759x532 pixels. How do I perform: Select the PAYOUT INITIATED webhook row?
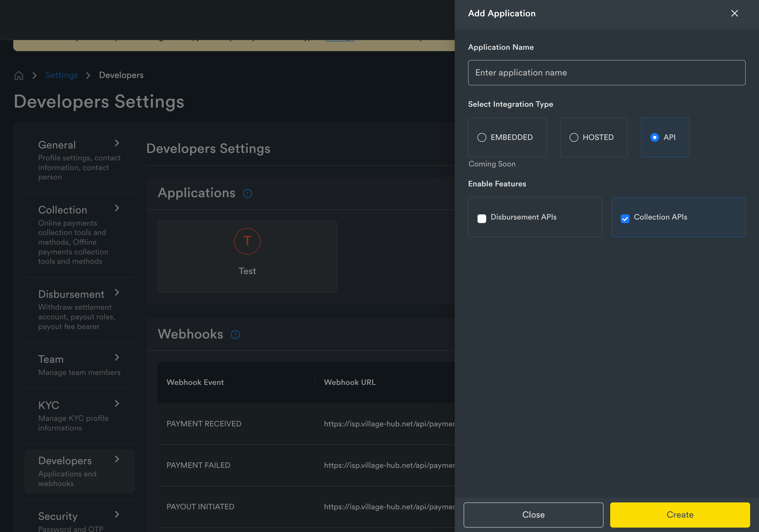[306, 507]
